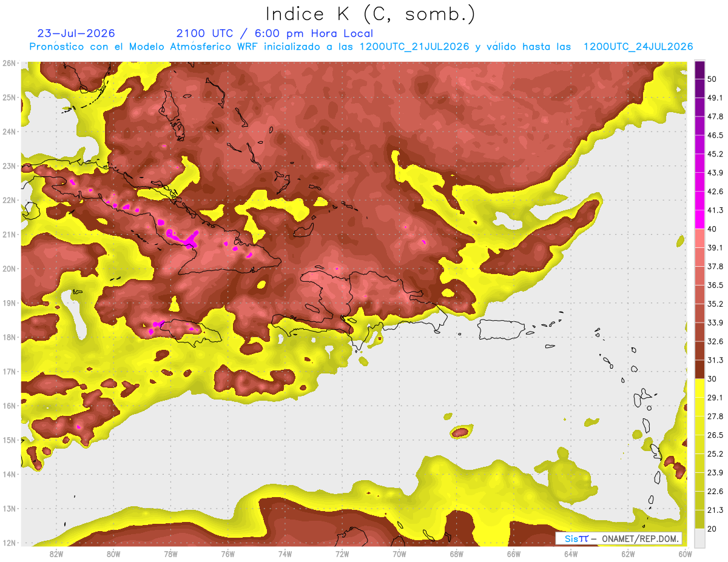Click the 23-Jul-2026 date label

(76, 33)
